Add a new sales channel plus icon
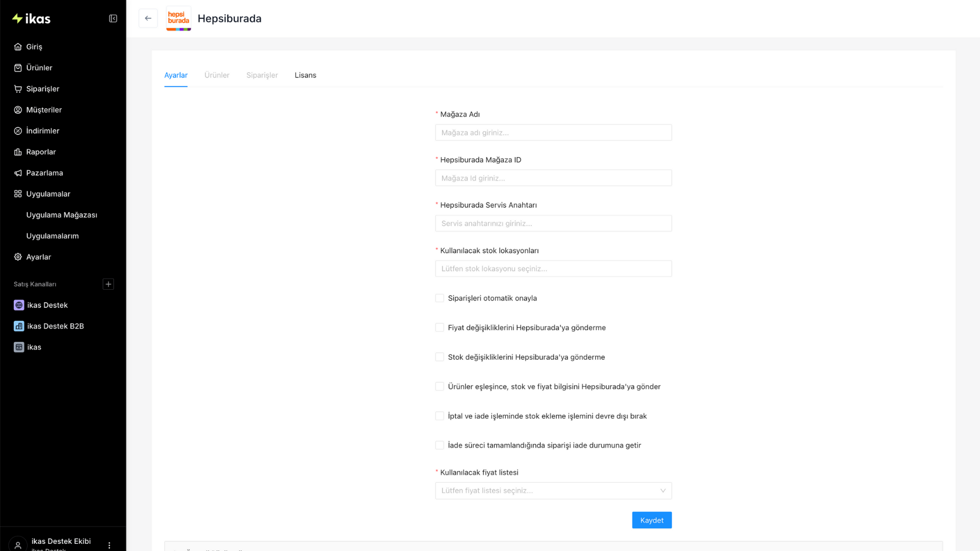Viewport: 980px width, 551px height. 108,284
